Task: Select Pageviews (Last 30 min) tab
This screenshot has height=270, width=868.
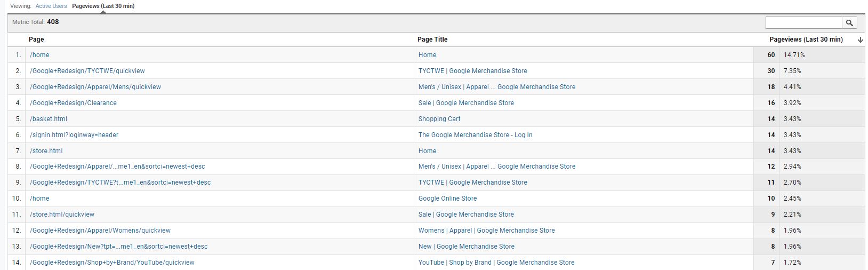Action: pyautogui.click(x=103, y=6)
